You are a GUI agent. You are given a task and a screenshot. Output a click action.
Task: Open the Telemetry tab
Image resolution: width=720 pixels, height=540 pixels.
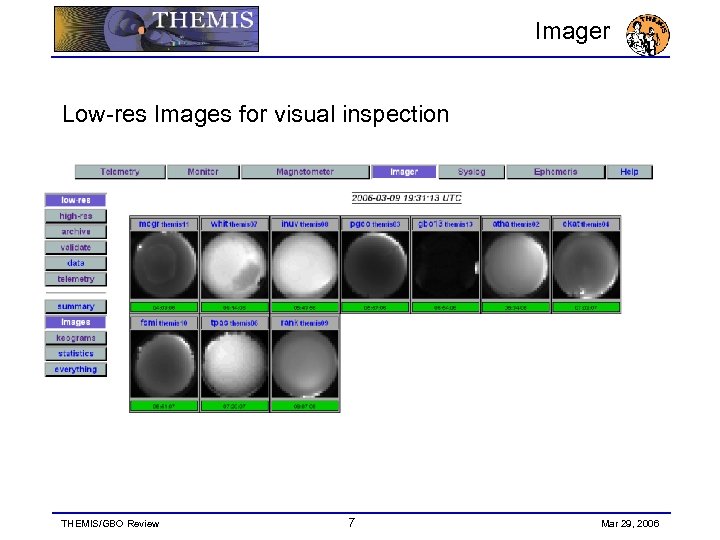120,172
